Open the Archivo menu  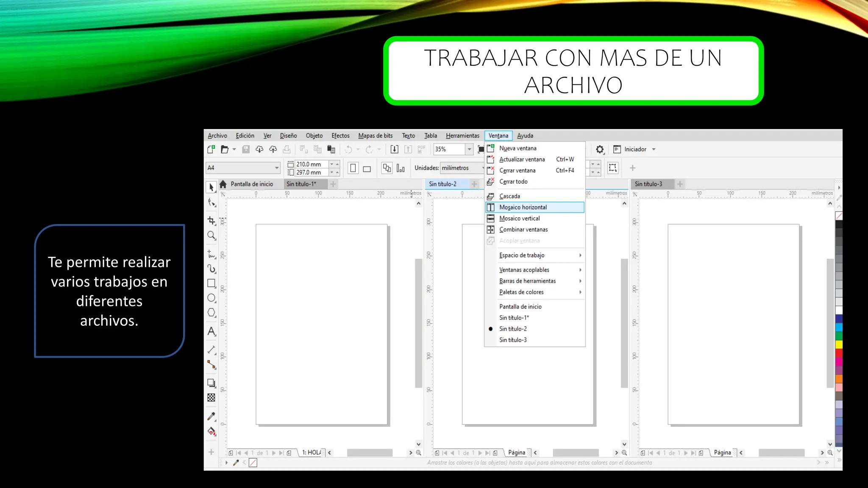pyautogui.click(x=217, y=136)
